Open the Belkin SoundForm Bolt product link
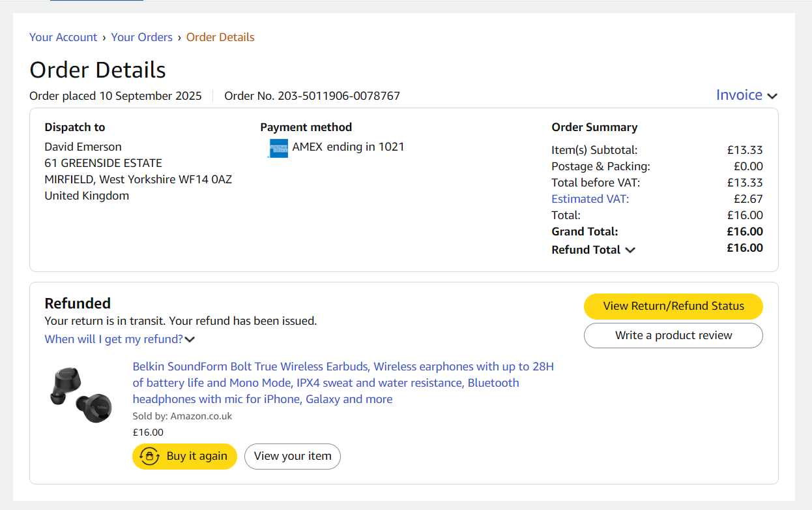The width and height of the screenshot is (812, 510). pos(343,383)
